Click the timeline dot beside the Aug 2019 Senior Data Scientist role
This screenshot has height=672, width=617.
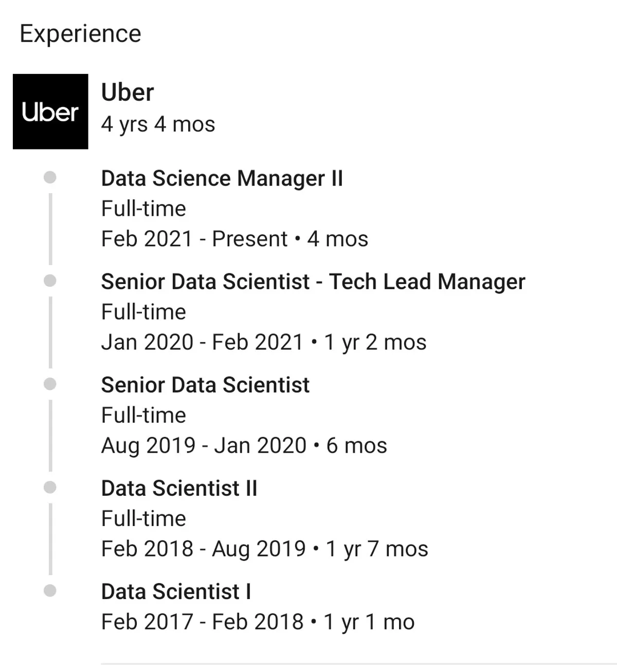coord(50,384)
